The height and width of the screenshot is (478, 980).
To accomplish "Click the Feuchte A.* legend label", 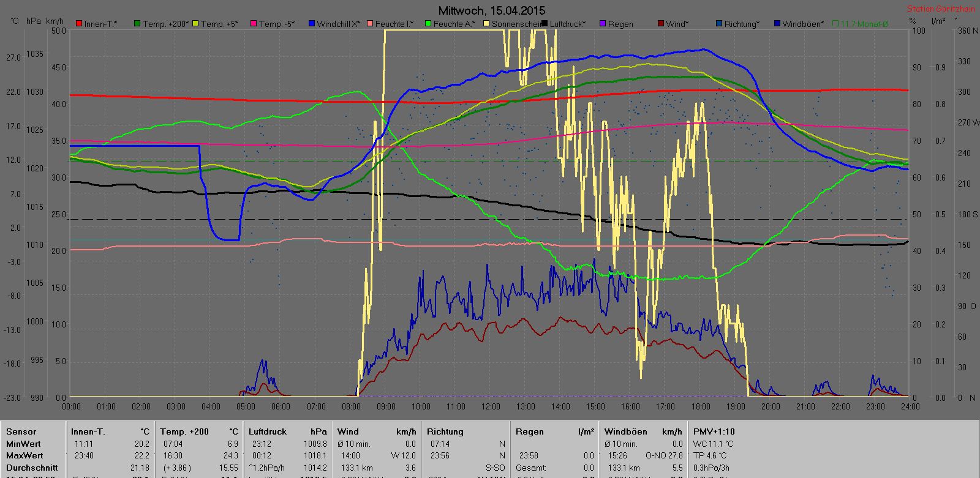I will [454, 24].
